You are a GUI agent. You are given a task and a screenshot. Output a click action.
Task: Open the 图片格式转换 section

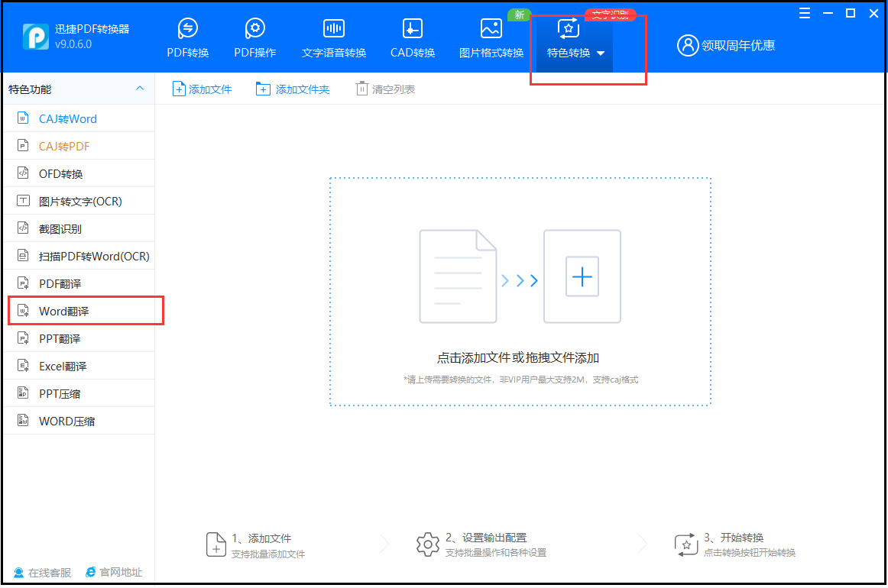(x=491, y=38)
